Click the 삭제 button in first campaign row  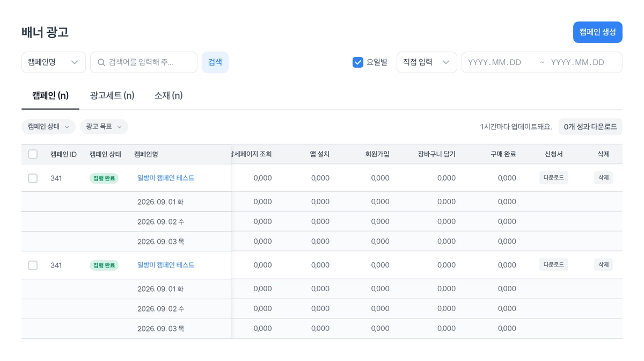pyautogui.click(x=604, y=178)
